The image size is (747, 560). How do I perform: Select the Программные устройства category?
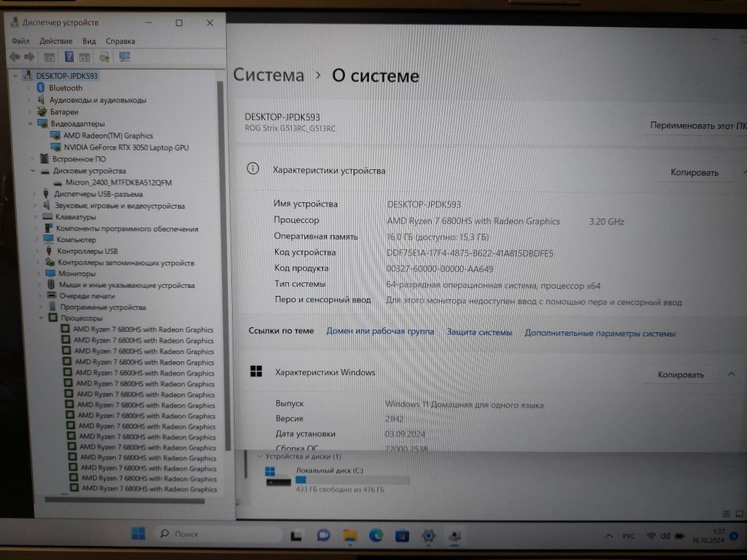click(103, 308)
